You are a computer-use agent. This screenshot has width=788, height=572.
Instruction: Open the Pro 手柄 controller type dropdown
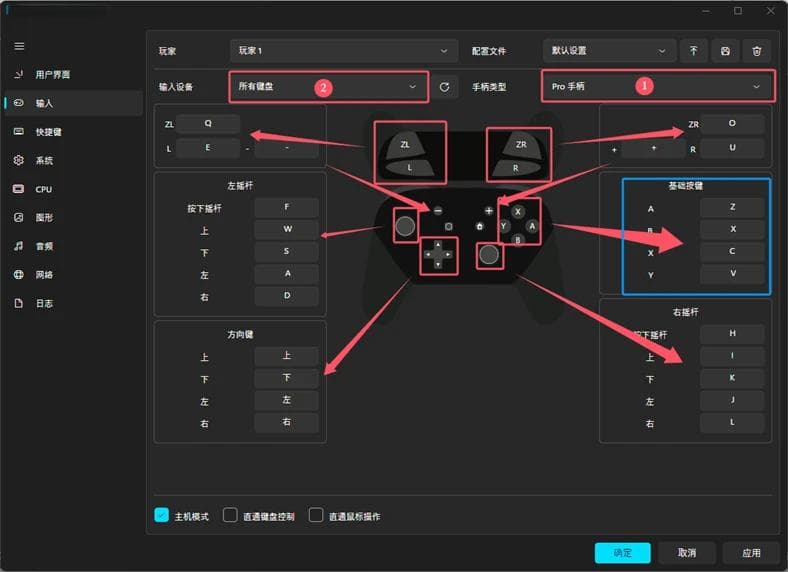pyautogui.click(x=658, y=86)
